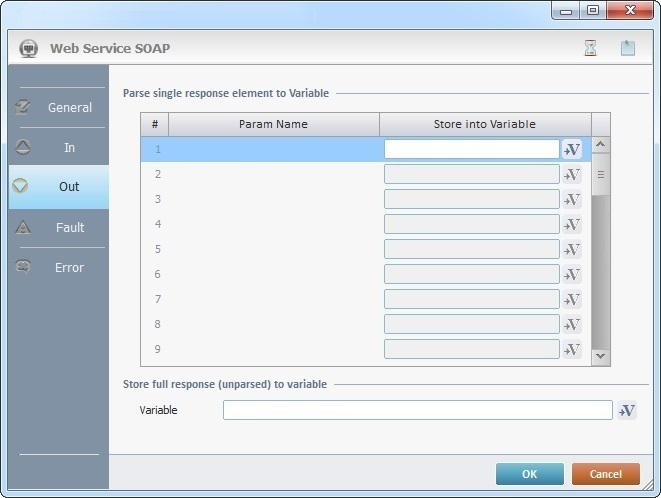
Task: Click the Cancel button
Action: click(605, 474)
